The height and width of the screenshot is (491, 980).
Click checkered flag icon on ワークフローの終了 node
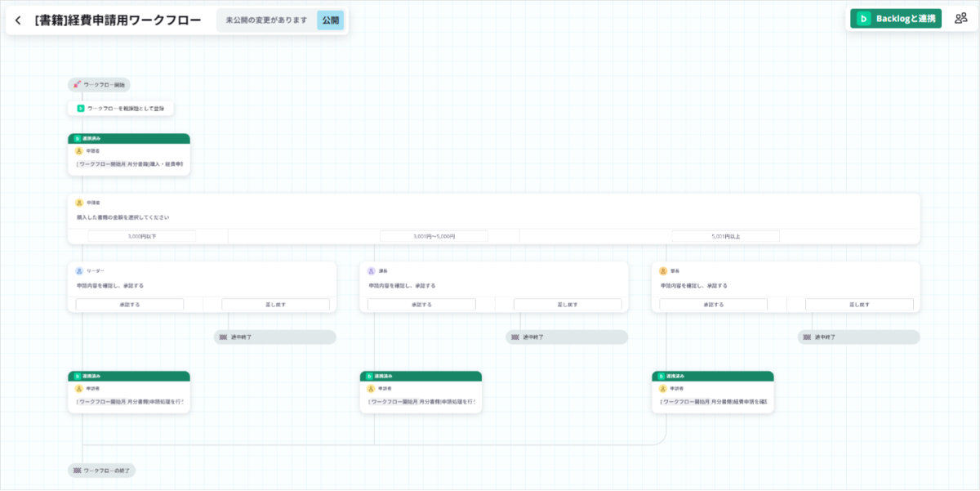click(78, 471)
